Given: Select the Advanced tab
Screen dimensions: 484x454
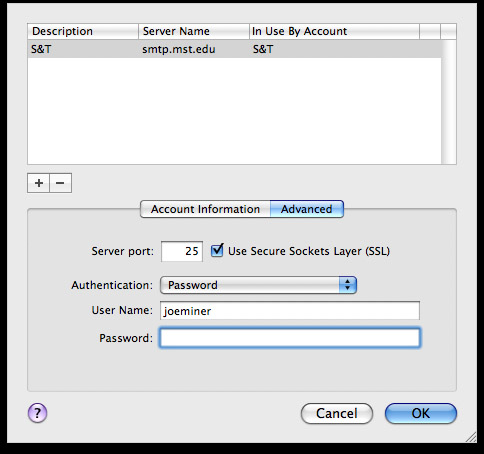Looking at the screenshot, I should [307, 209].
